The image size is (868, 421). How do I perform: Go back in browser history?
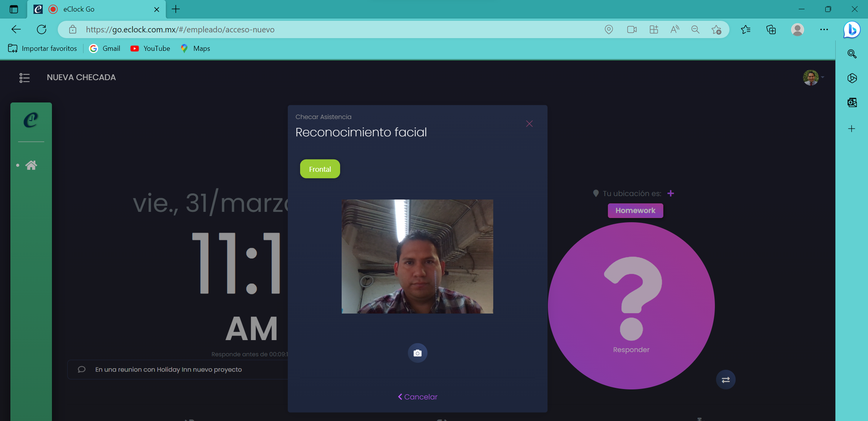16,30
